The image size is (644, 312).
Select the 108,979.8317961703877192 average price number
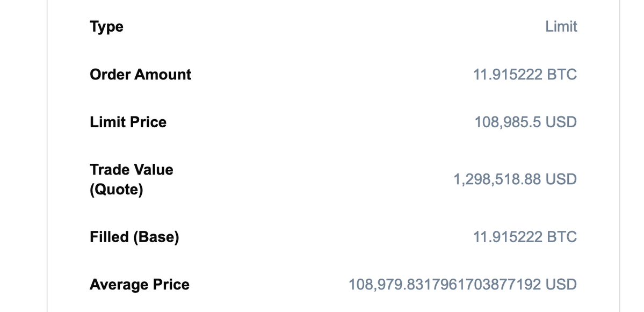click(x=445, y=284)
